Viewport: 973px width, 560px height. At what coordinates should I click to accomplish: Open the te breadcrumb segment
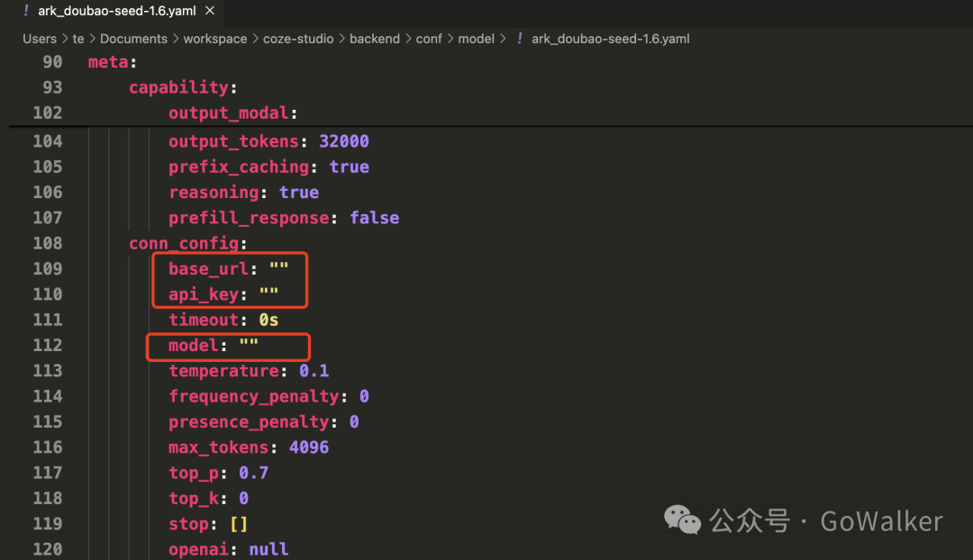[x=78, y=39]
